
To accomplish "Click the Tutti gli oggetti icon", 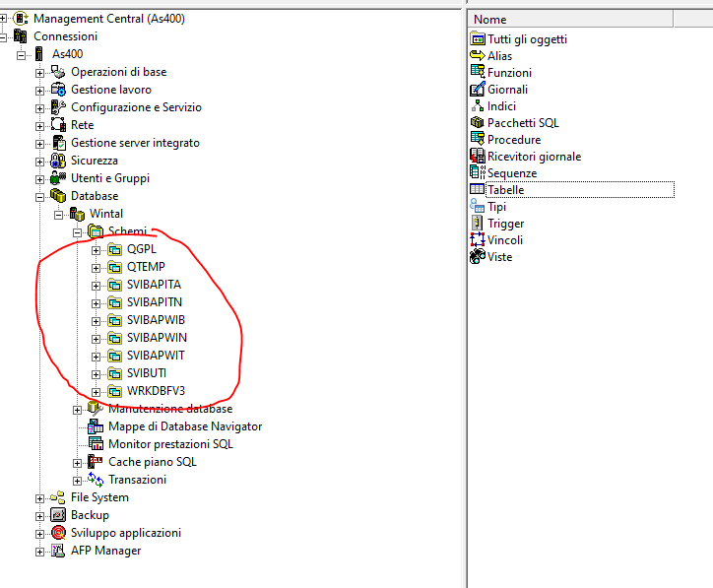I will point(478,39).
